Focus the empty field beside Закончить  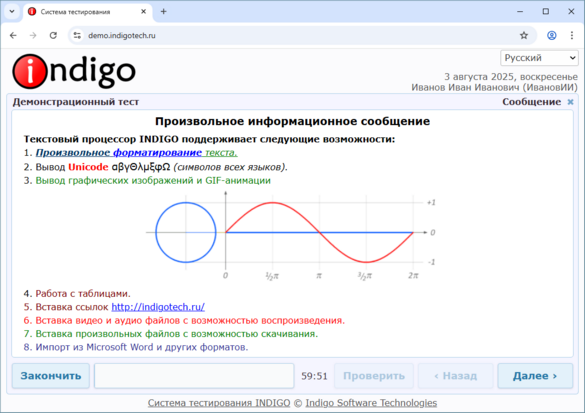(x=194, y=376)
